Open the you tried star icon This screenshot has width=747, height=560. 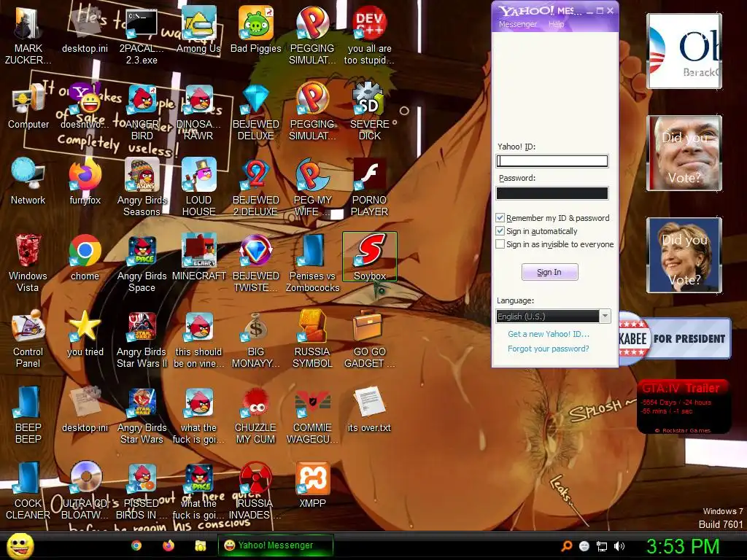pos(85,333)
